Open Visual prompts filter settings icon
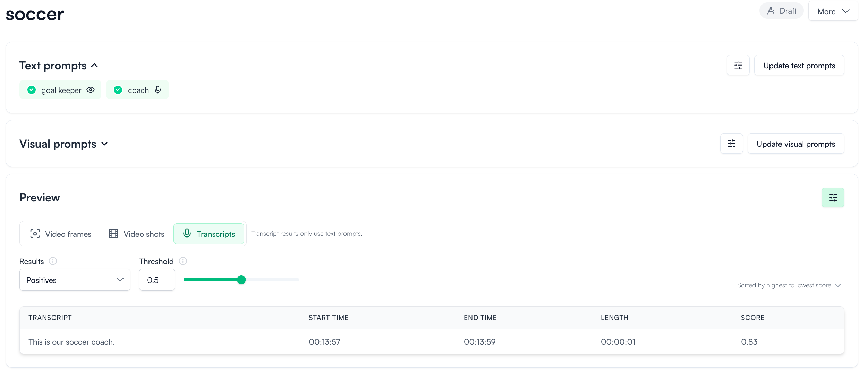868x373 pixels. click(x=731, y=144)
